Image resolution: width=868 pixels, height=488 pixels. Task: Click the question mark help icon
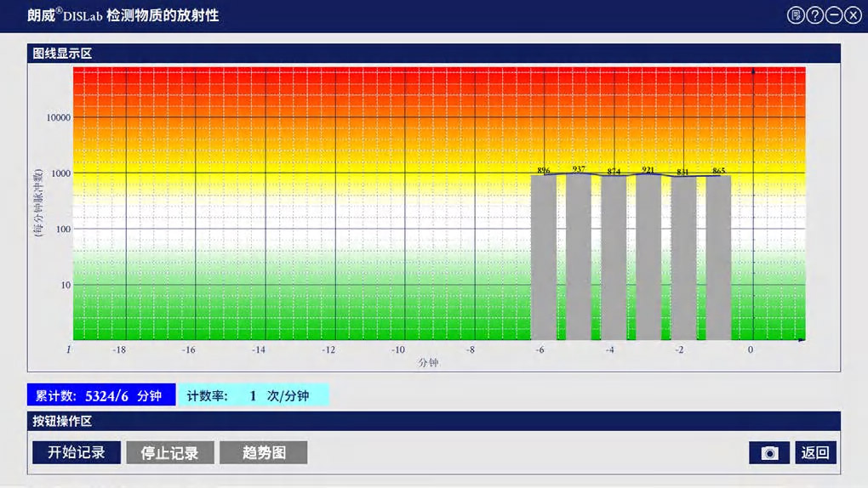[x=814, y=15]
